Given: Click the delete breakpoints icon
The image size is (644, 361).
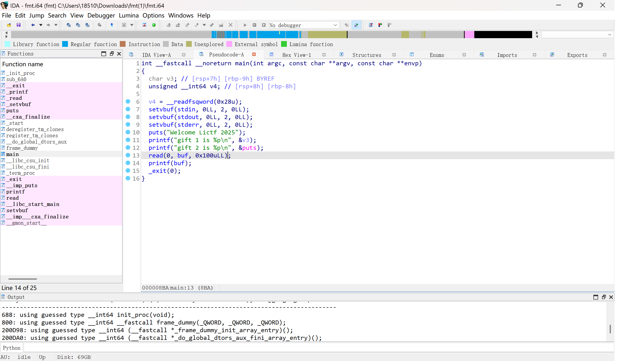Looking at the screenshot, I should [390, 25].
